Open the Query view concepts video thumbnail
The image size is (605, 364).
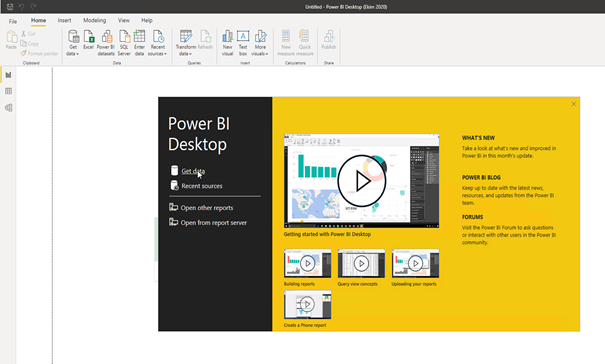pyautogui.click(x=362, y=264)
